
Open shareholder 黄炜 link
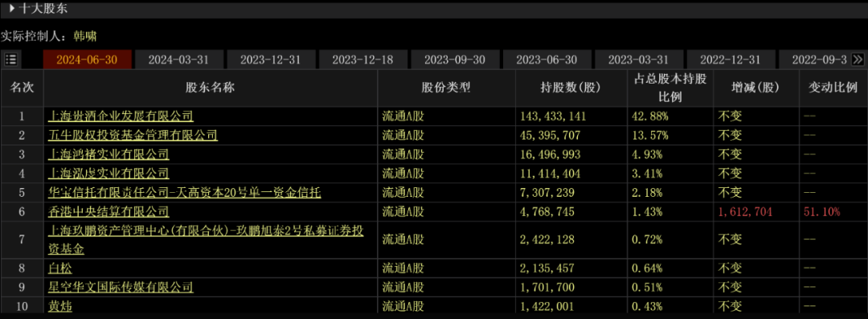tap(60, 306)
